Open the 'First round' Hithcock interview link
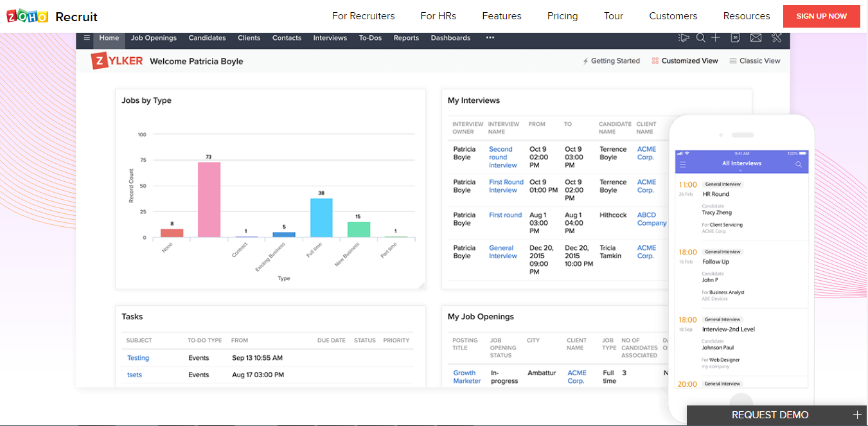This screenshot has height=426, width=868. (506, 215)
